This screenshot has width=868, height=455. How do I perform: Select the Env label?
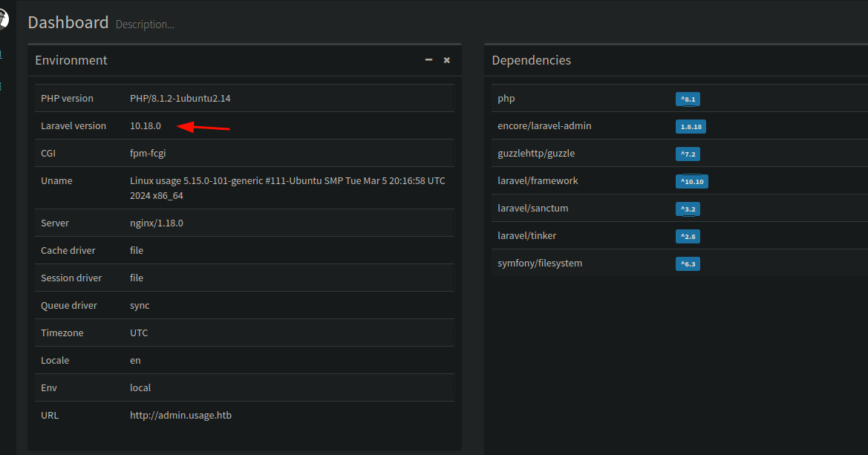[49, 388]
